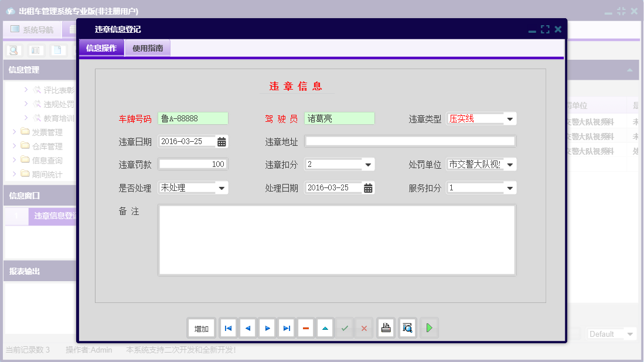This screenshot has height=362, width=644.
Task: Open the print function icon
Action: pos(386,328)
